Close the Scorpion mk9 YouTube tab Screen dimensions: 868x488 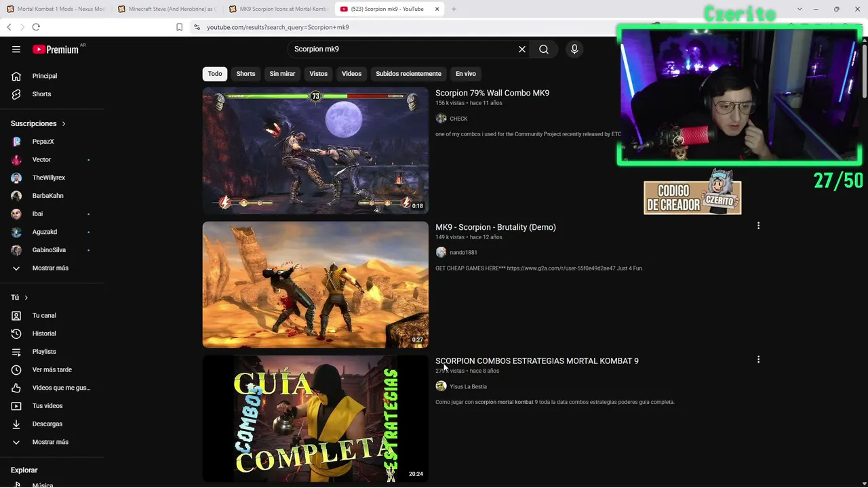pyautogui.click(x=437, y=9)
